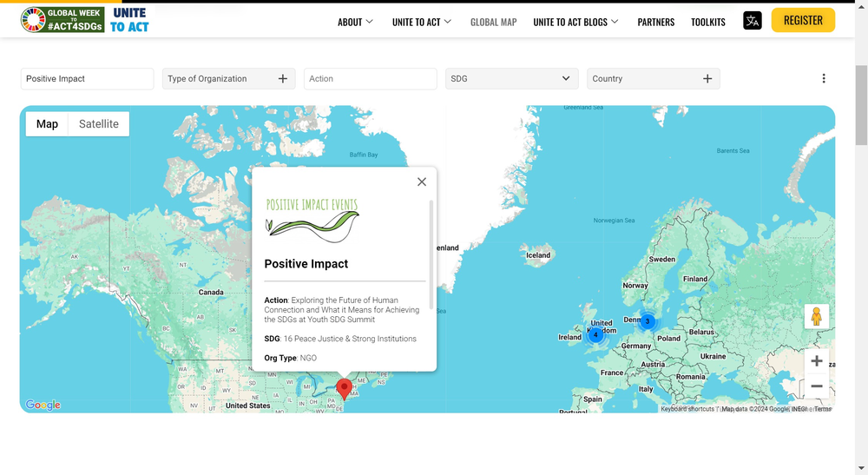The width and height of the screenshot is (868, 475).
Task: Click the plus icon in Country filter
Action: point(707,79)
